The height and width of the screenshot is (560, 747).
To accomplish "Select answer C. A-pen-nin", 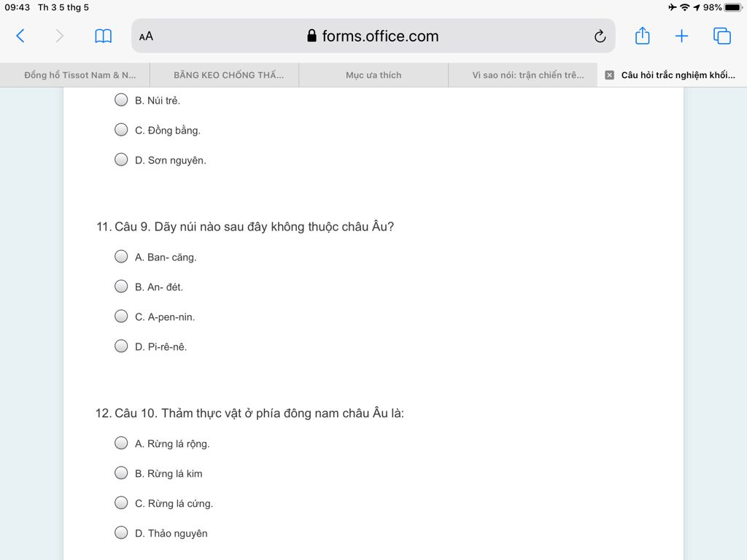I will tap(121, 316).
